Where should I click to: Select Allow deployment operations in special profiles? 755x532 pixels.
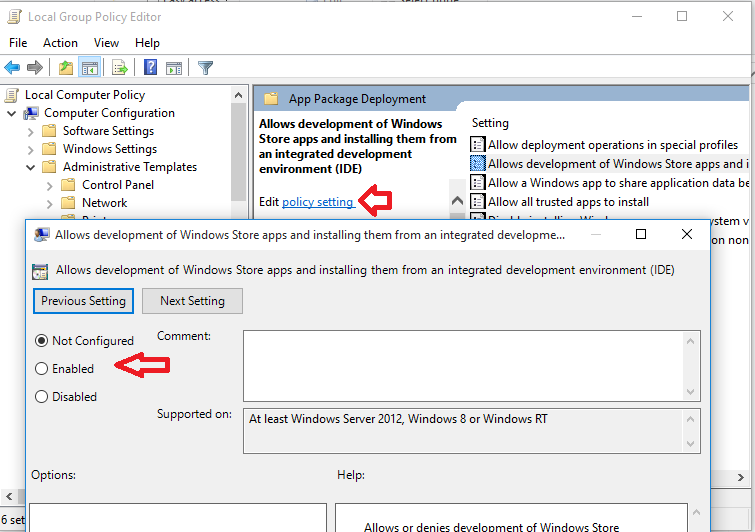coord(612,145)
